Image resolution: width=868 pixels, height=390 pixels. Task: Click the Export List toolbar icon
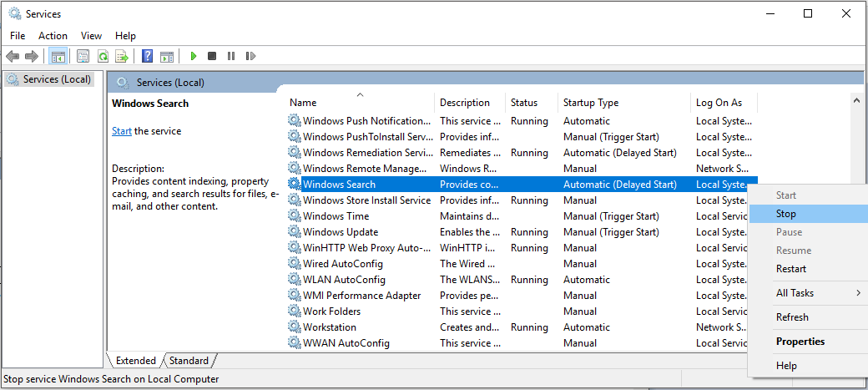pyautogui.click(x=122, y=56)
